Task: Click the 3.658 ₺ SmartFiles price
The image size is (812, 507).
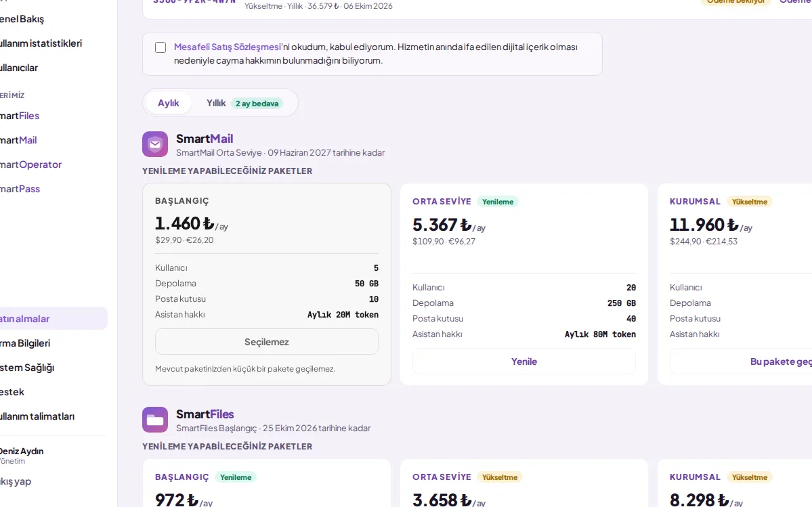Action: (448, 500)
